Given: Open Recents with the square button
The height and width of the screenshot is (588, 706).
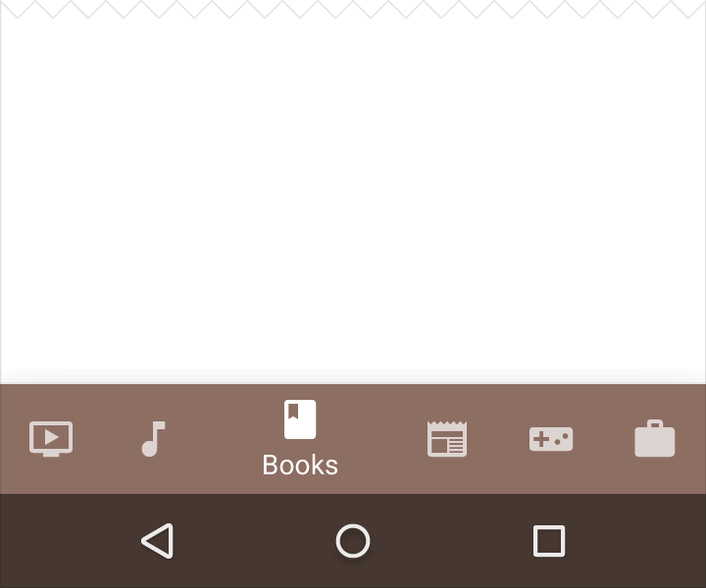Looking at the screenshot, I should coord(549,541).
